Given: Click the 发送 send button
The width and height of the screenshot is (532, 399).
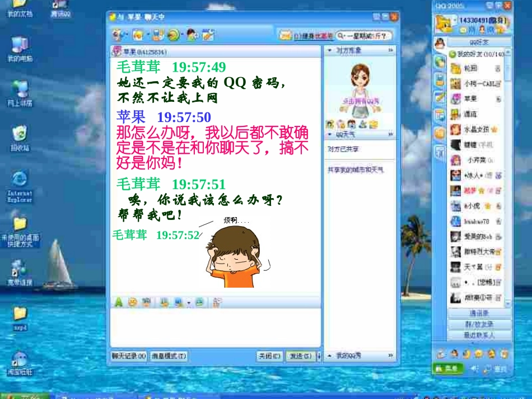Looking at the screenshot, I should [300, 356].
